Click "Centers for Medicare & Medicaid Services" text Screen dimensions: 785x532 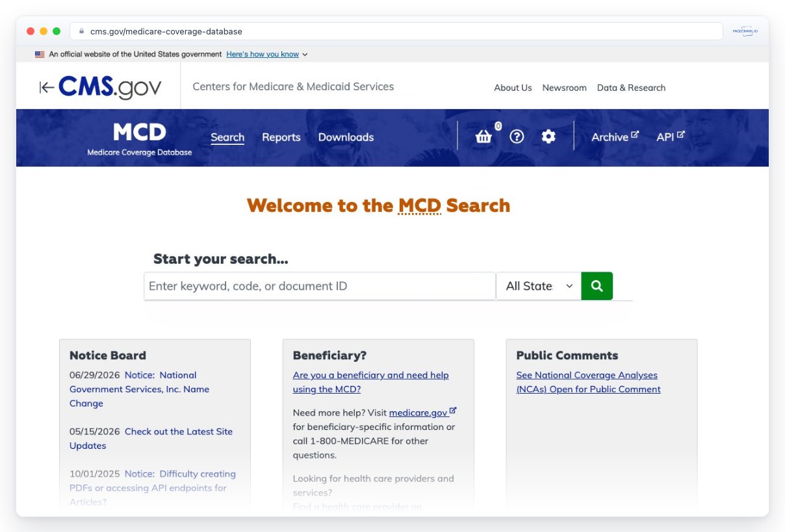point(293,86)
